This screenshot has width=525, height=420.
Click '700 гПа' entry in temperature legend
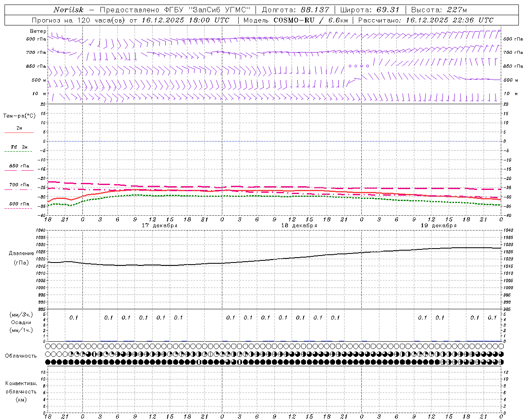19,185
